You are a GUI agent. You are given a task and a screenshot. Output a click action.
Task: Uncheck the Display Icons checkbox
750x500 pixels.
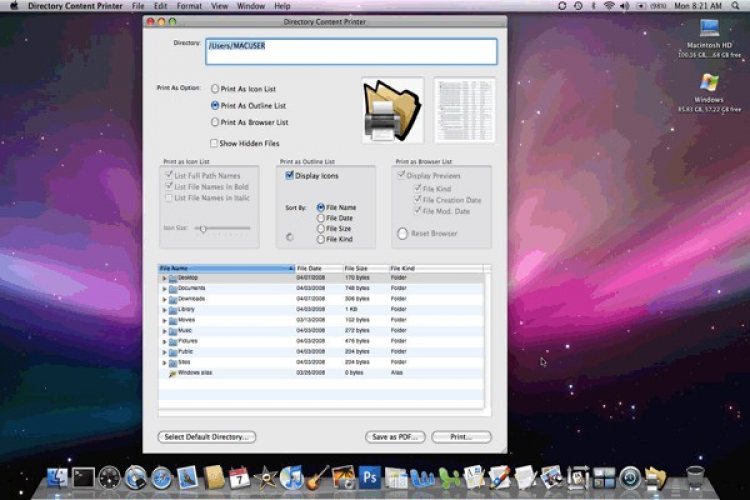tap(290, 176)
